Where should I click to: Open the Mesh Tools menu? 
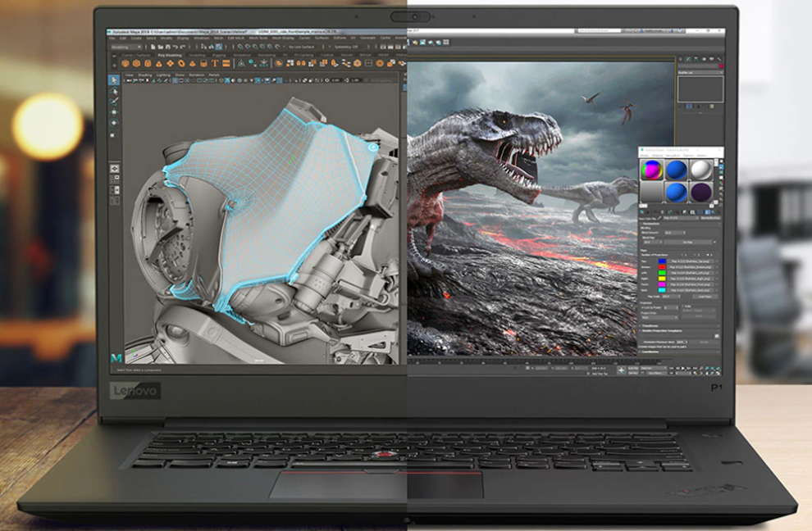258,39
